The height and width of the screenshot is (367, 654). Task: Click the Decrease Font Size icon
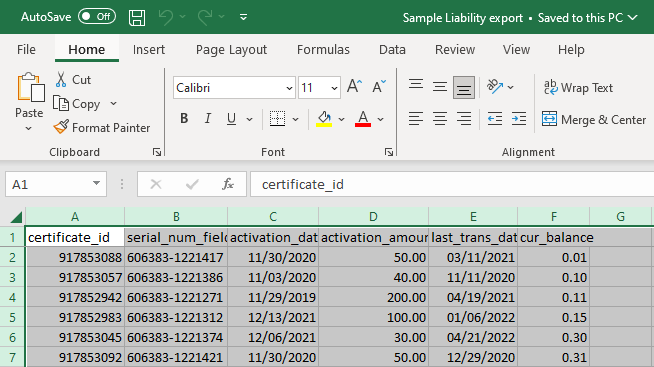click(x=379, y=87)
